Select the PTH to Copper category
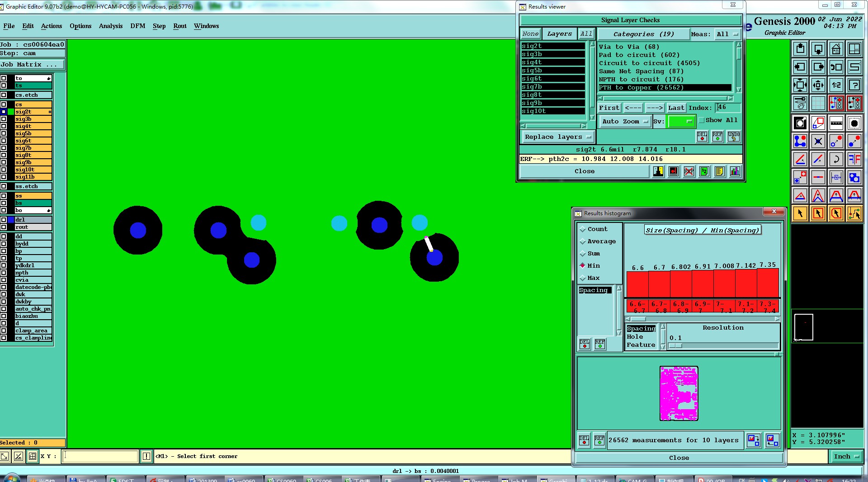 [x=665, y=88]
